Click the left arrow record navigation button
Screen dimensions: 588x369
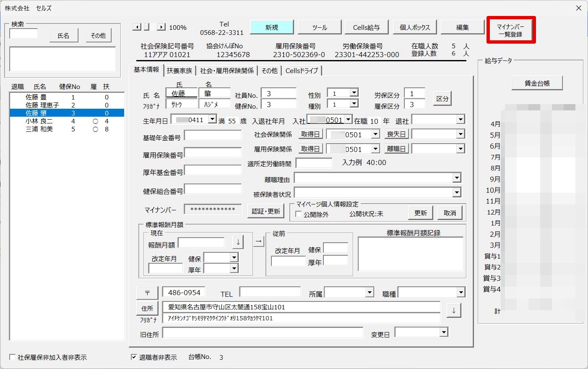[136, 27]
